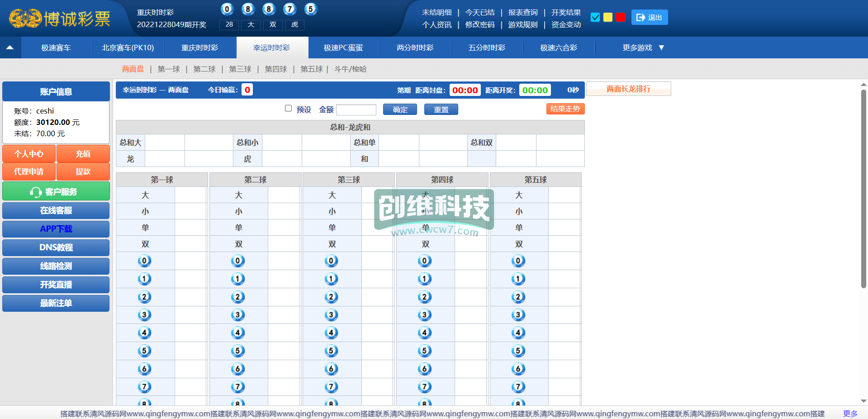Select ball 7 in 第一球 column
This screenshot has width=868, height=419.
144,387
